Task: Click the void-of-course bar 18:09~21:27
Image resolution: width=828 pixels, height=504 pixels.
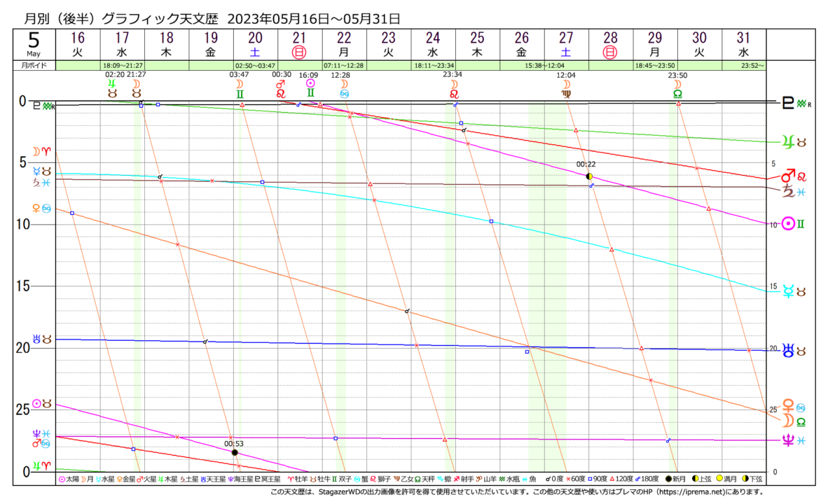Action: [125, 65]
